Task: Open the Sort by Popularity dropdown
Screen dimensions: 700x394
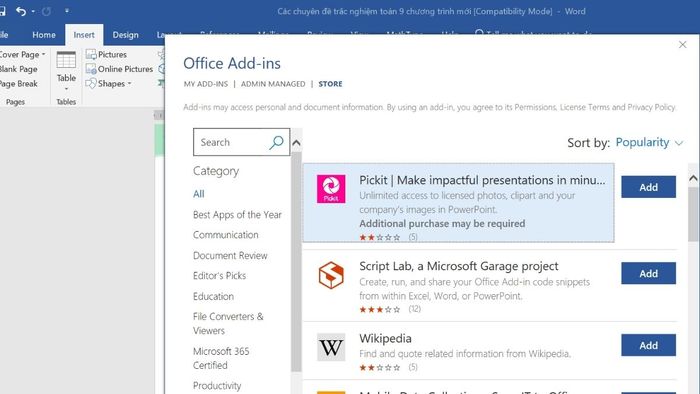Action: click(x=649, y=142)
